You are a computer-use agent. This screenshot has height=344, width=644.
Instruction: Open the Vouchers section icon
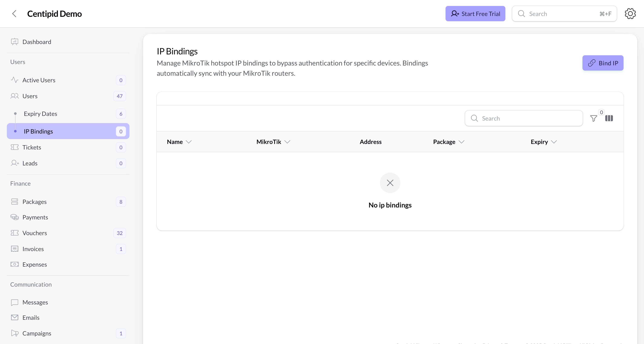[x=14, y=233]
